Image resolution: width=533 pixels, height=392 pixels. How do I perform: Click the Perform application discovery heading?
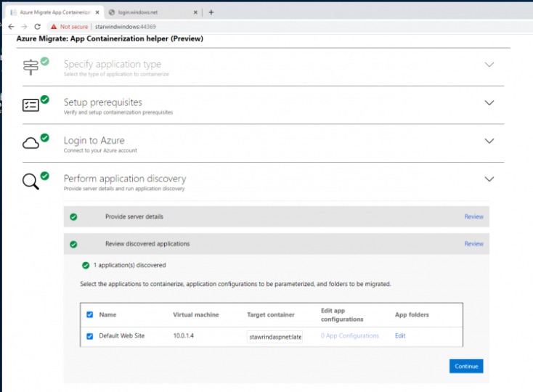125,179
